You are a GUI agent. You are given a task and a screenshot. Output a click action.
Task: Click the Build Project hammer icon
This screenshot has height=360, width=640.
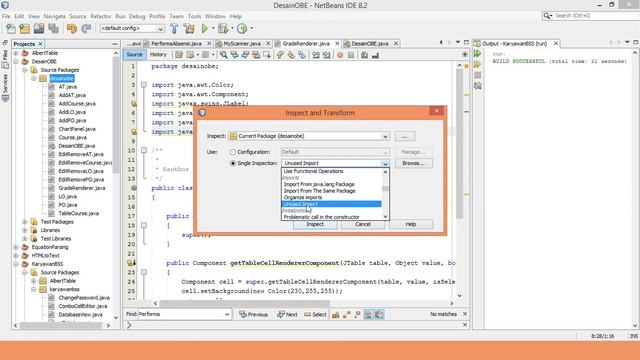tap(174, 29)
